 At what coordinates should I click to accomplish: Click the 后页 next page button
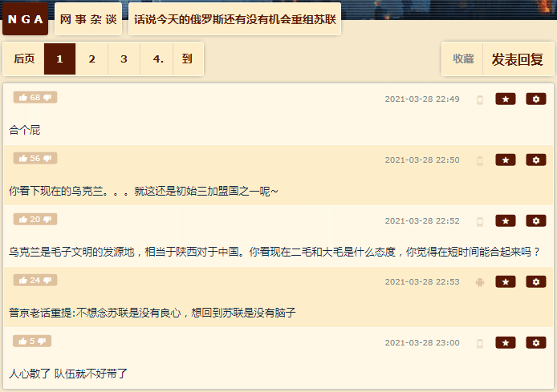click(x=24, y=59)
